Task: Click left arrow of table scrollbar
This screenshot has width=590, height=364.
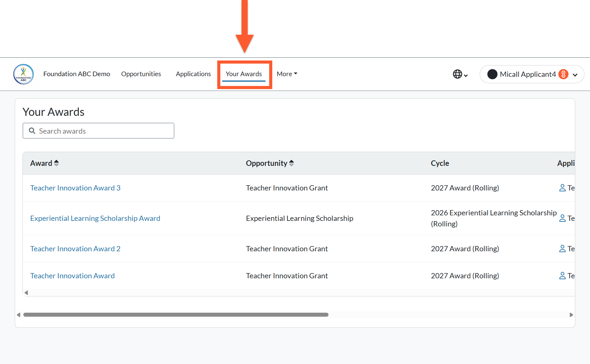Action: coord(26,293)
